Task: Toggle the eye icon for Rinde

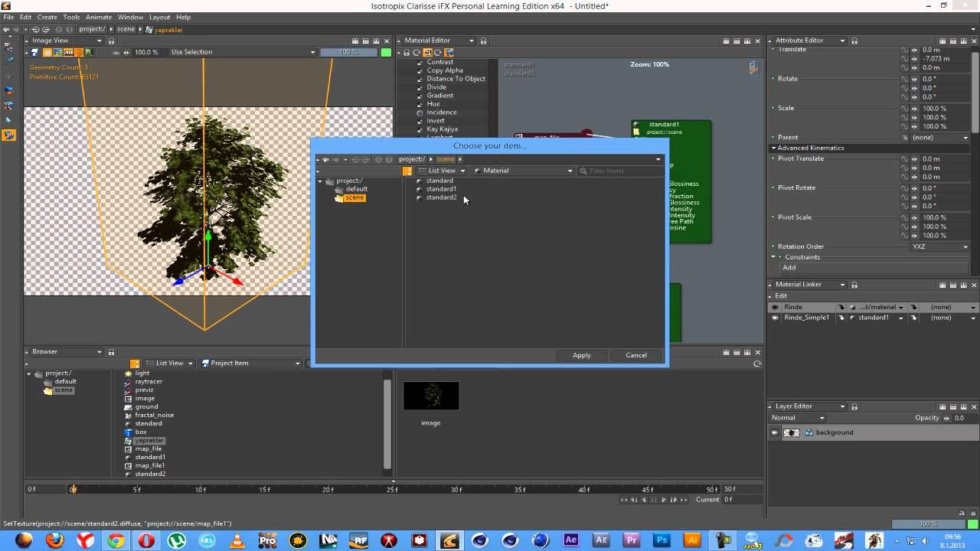Action: point(775,307)
